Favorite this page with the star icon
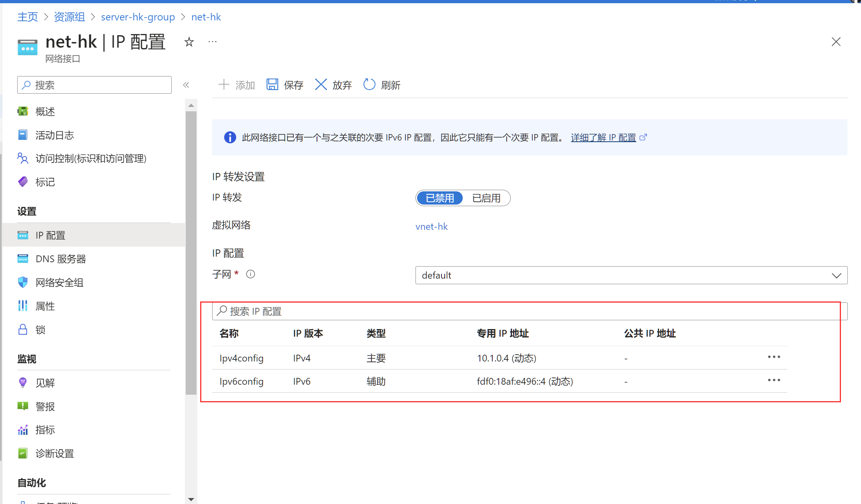 (x=189, y=42)
